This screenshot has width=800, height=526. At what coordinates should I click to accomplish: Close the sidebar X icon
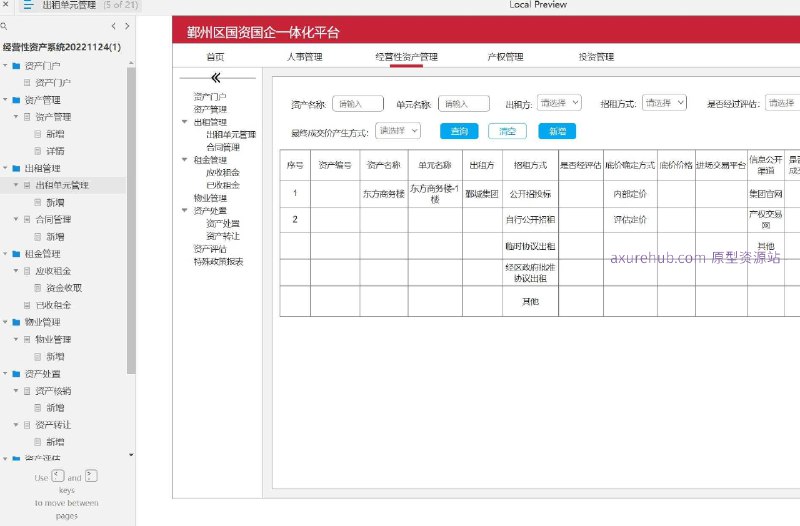(x=5, y=4)
